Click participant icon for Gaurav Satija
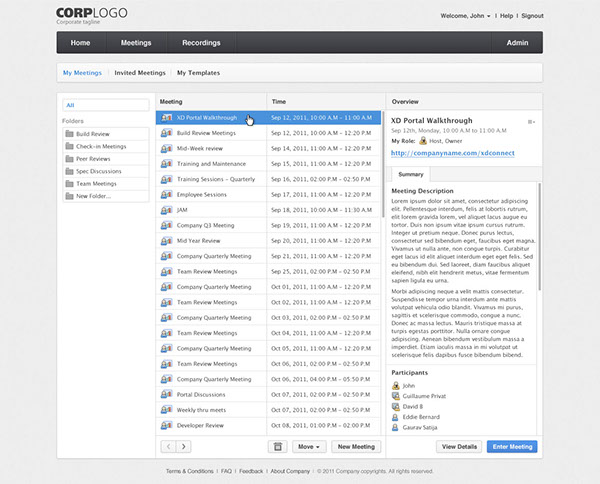600x484 pixels. (396, 427)
